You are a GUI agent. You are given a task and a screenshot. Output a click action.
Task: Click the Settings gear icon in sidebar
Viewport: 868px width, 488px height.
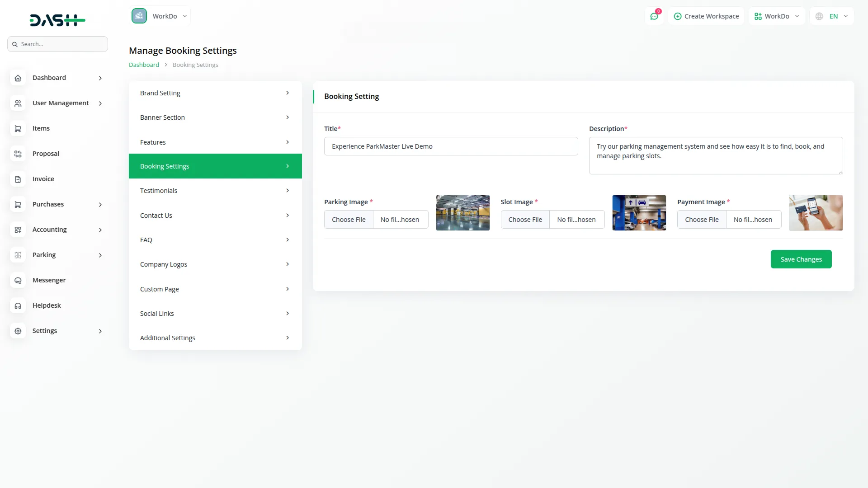point(18,331)
